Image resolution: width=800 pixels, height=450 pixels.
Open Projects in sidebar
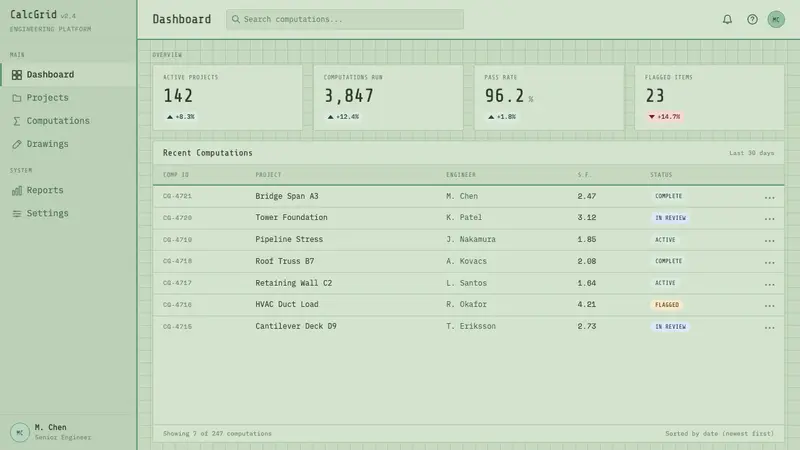pos(68,97)
